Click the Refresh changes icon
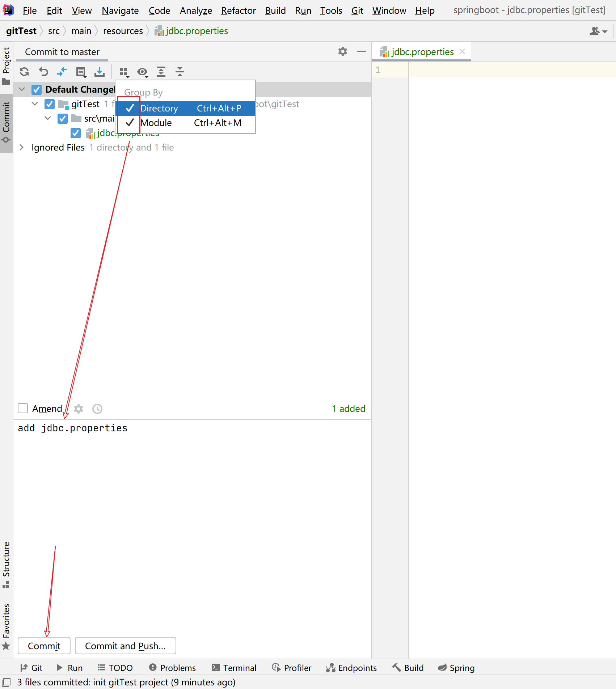 click(x=24, y=72)
